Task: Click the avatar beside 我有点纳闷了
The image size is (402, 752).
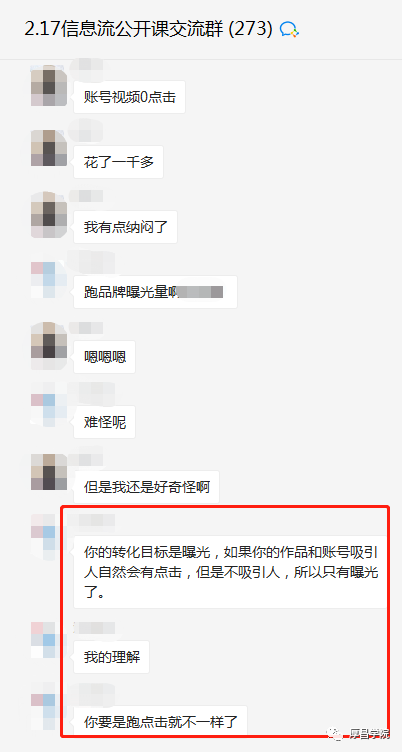Action: [48, 215]
